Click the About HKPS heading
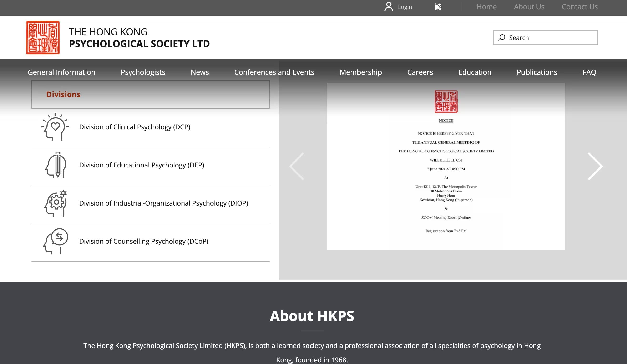This screenshot has width=627, height=364. pos(312,316)
